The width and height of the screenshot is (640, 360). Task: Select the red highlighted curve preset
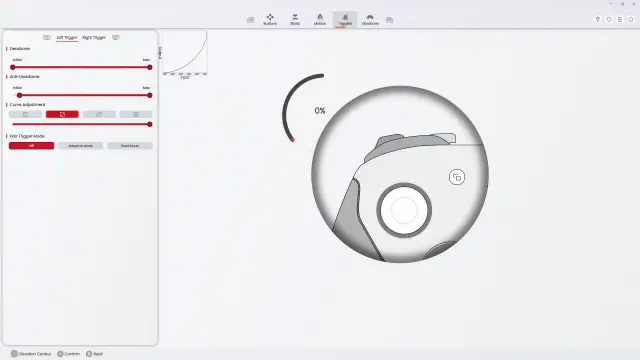pyautogui.click(x=62, y=114)
